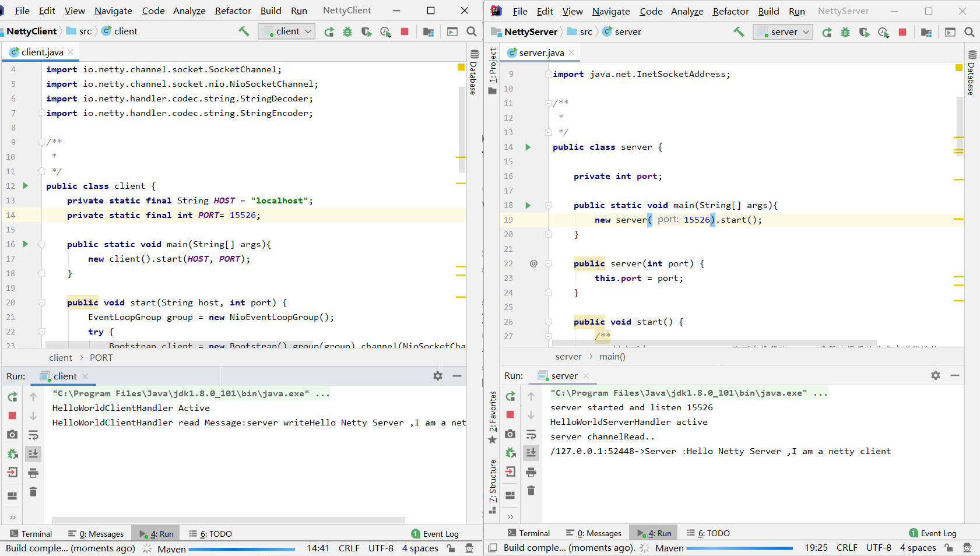
Task: Collapse main method fold in client.java
Action: point(42,244)
